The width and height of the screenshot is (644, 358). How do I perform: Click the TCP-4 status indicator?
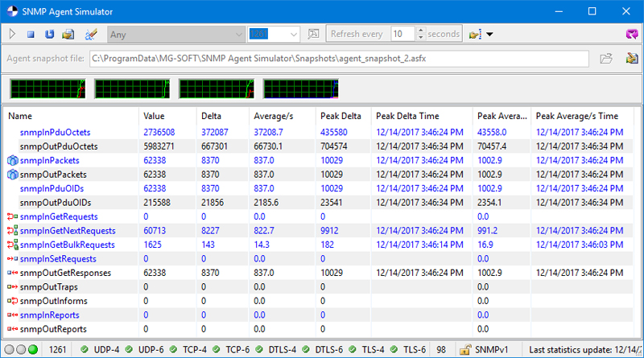pyautogui.click(x=188, y=350)
